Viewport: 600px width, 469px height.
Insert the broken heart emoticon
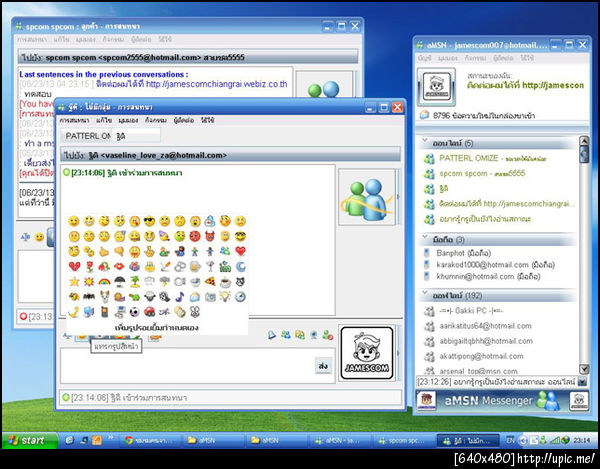pyautogui.click(x=74, y=266)
